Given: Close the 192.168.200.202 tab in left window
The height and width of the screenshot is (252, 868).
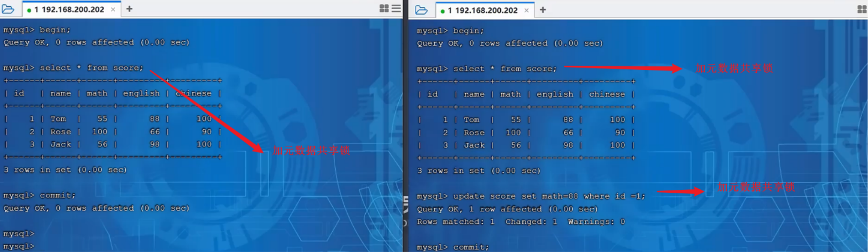Looking at the screenshot, I should pos(113,9).
